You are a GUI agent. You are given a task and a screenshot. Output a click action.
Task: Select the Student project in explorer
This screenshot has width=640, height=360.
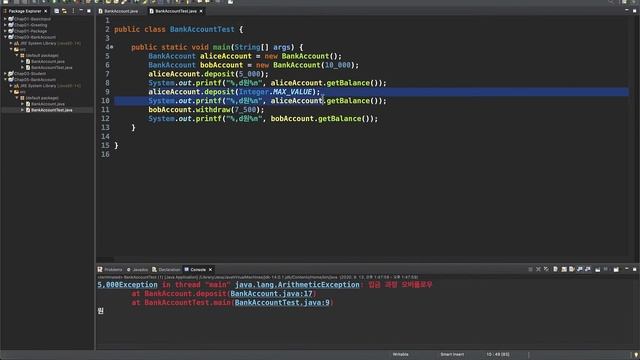tap(30, 73)
